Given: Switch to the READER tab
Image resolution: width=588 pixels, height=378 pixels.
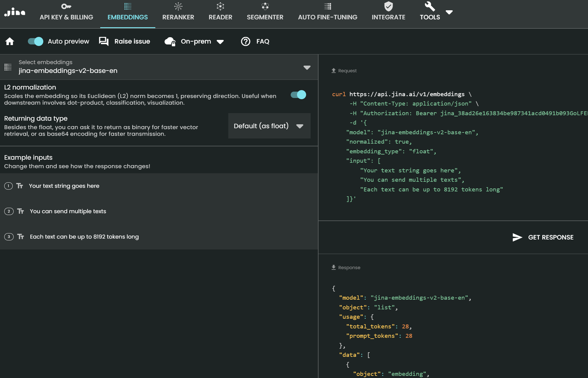Looking at the screenshot, I should click(220, 14).
